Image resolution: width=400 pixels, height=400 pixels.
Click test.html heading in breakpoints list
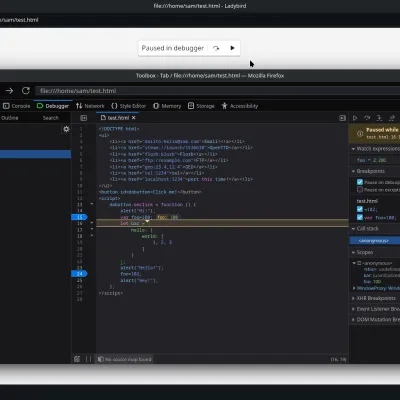pyautogui.click(x=367, y=201)
